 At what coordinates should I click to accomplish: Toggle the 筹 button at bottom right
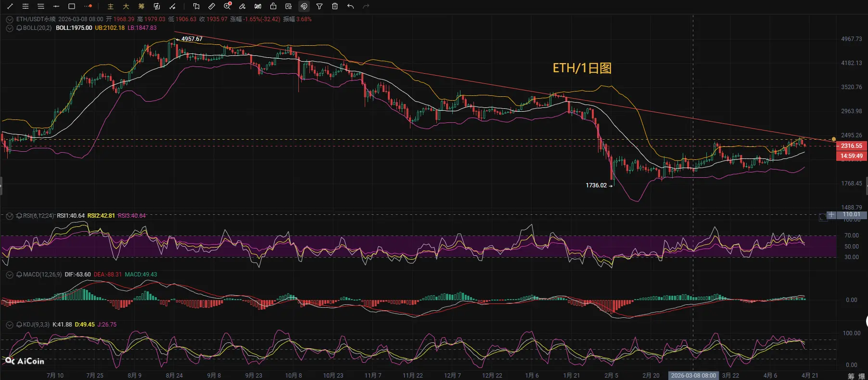pos(851,376)
